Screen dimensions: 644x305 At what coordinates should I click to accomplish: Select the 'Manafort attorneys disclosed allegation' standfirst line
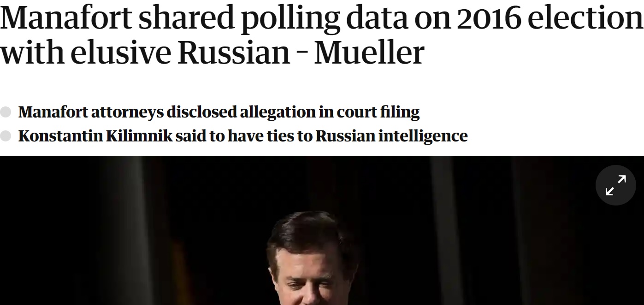pyautogui.click(x=219, y=112)
